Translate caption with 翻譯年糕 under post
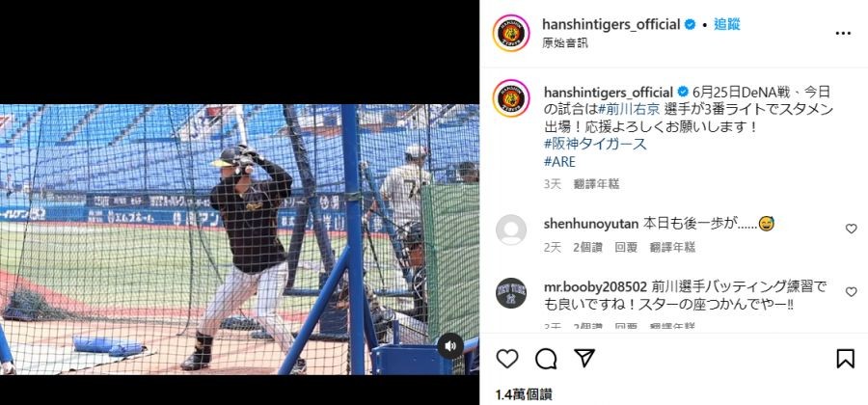Viewport: 868px width, 405px height. [596, 184]
